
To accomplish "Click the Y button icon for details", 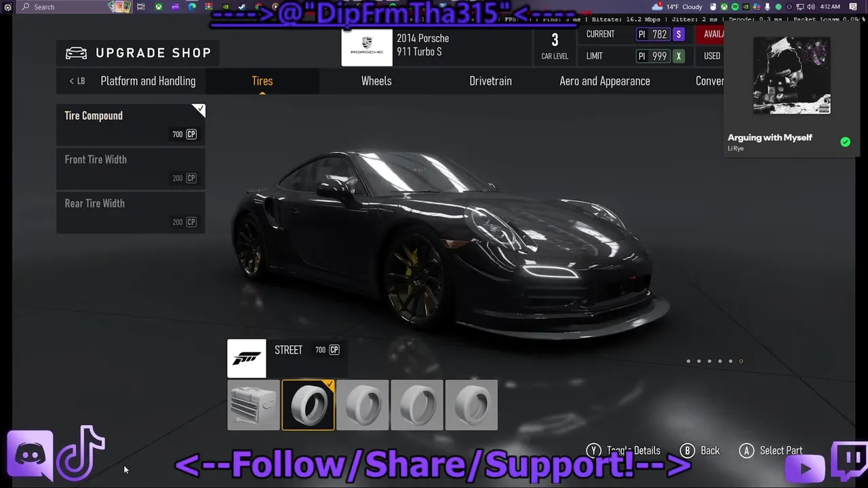I will pyautogui.click(x=594, y=451).
